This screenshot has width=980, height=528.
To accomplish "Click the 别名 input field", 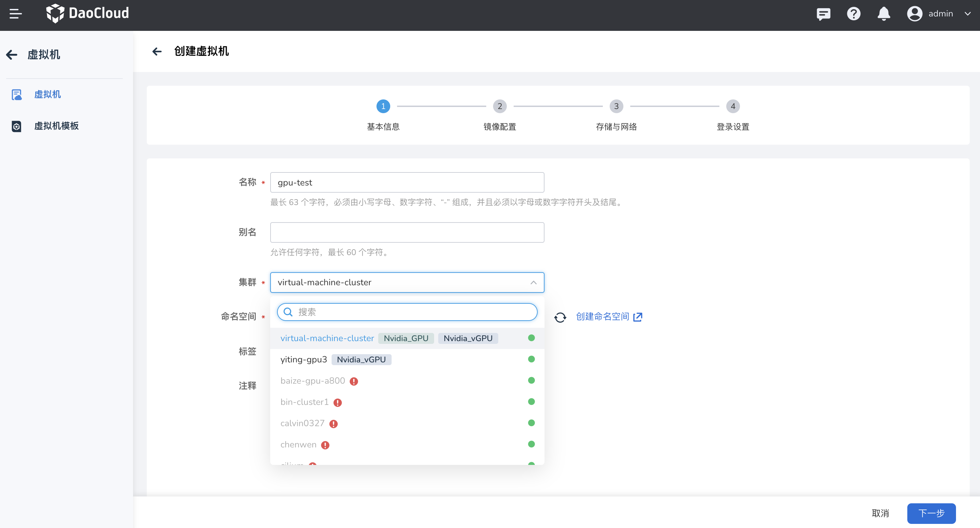I will [x=407, y=232].
